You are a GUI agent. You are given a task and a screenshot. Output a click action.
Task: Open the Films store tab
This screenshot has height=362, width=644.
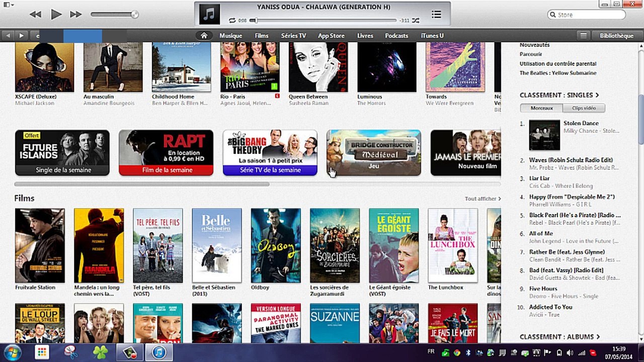click(x=262, y=36)
